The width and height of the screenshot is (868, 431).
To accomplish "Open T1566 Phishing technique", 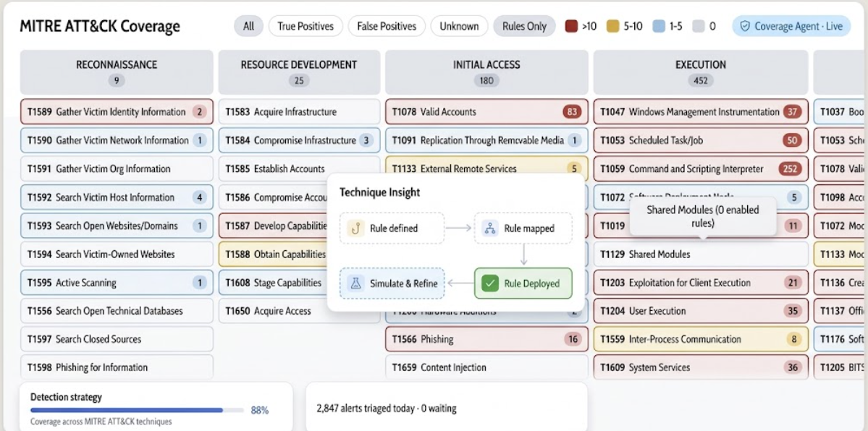I will [486, 339].
